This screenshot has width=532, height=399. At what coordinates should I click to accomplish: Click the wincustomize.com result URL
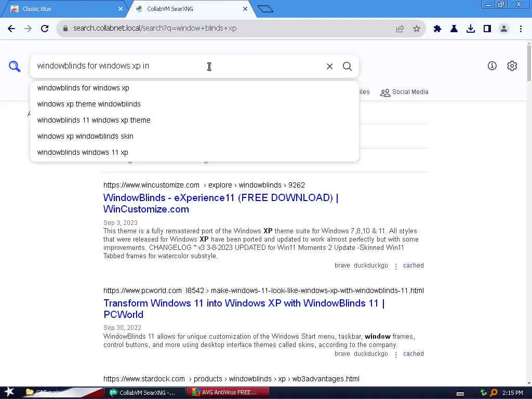204,185
